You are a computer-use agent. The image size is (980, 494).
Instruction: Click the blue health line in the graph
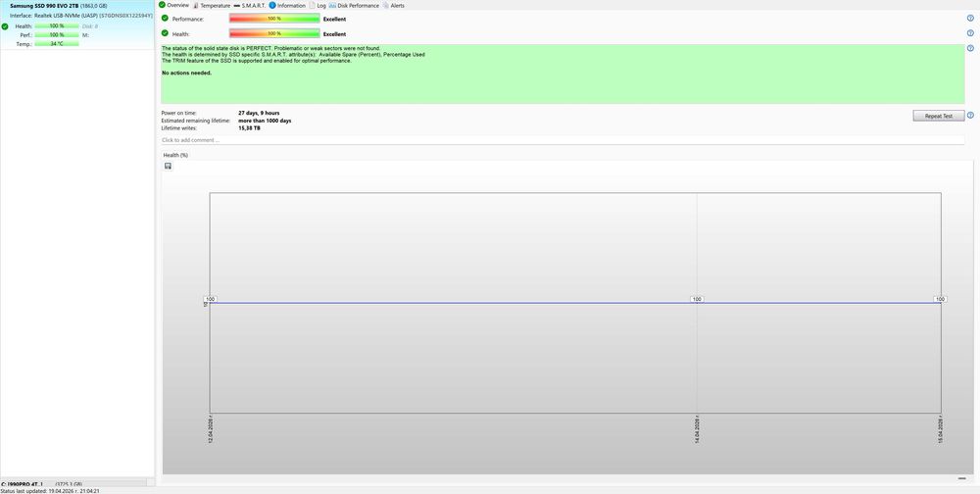pos(575,303)
